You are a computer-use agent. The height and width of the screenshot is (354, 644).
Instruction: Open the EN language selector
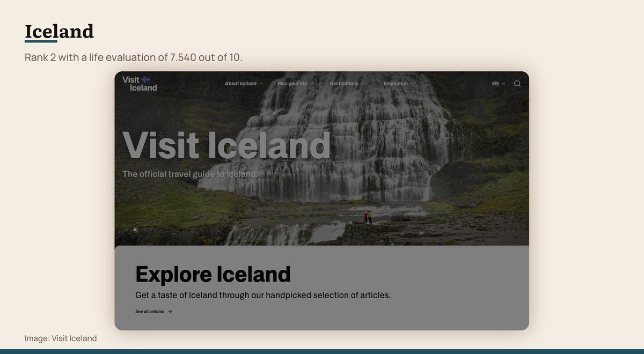(x=498, y=84)
